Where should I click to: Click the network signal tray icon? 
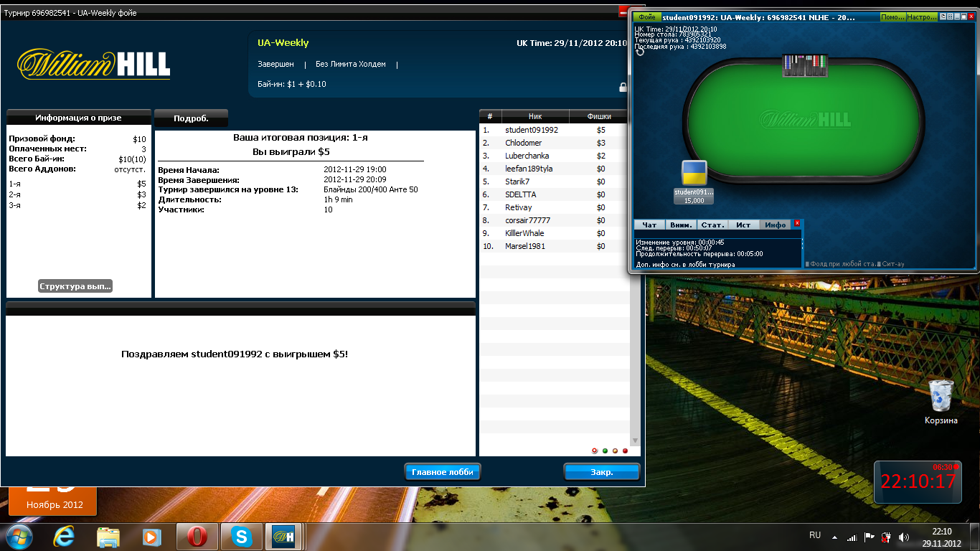[852, 537]
